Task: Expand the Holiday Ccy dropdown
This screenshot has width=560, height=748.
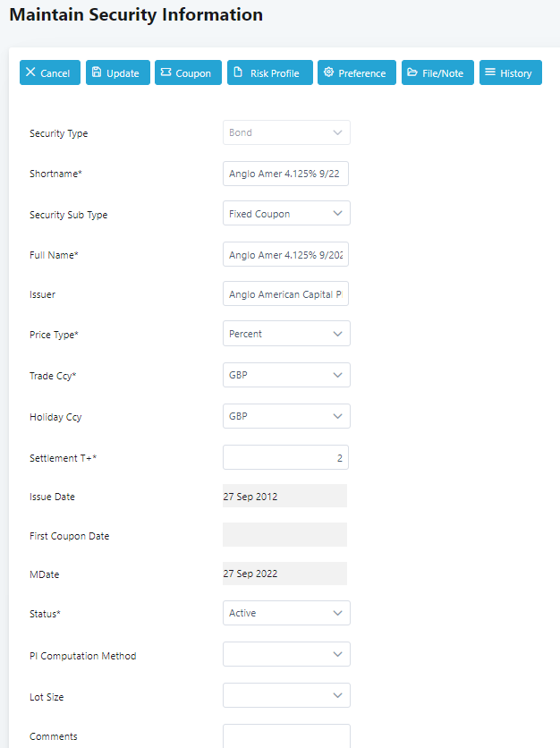Action: pyautogui.click(x=286, y=416)
